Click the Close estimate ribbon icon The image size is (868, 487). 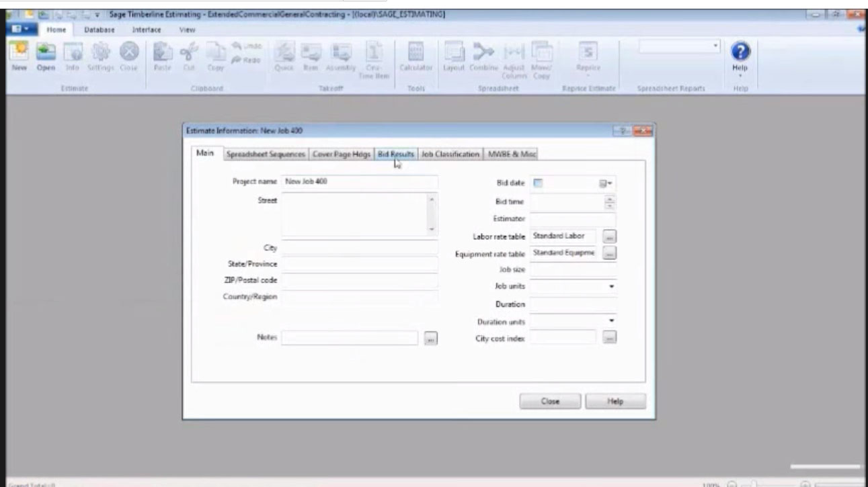tap(128, 52)
